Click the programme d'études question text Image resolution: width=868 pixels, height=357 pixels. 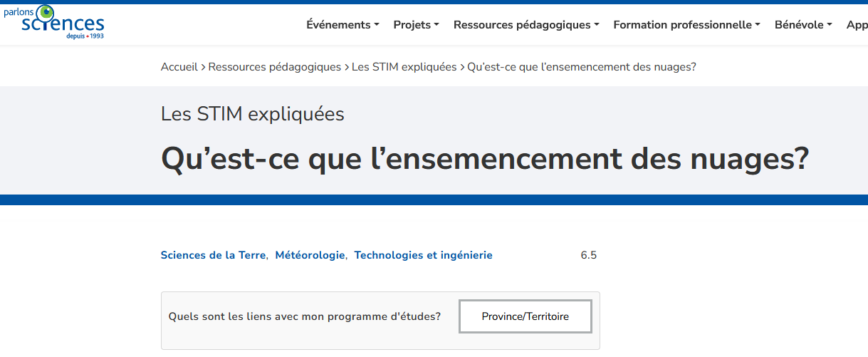[304, 316]
